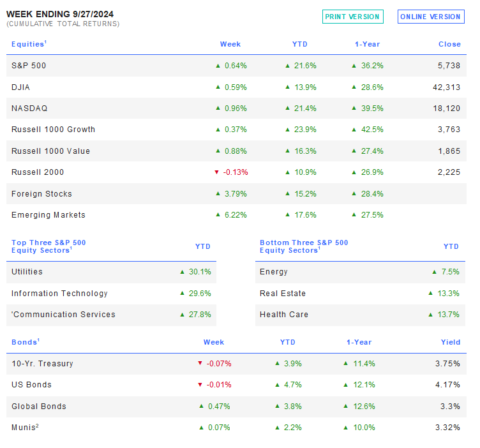The image size is (480, 448).
Task: Click the Energy YTD value 7.5%
Action: click(x=450, y=271)
